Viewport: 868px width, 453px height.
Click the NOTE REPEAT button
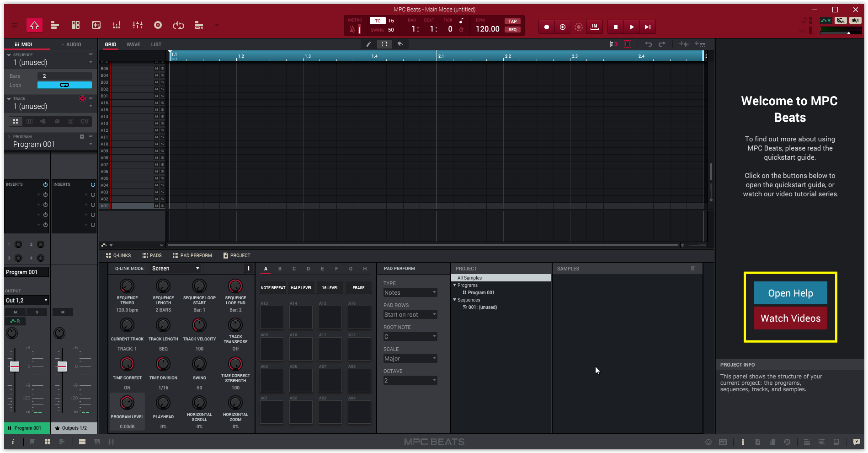pos(273,288)
